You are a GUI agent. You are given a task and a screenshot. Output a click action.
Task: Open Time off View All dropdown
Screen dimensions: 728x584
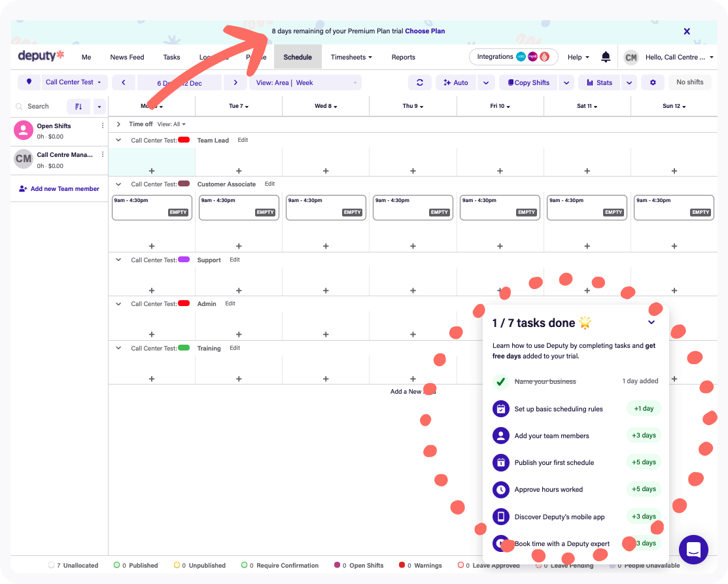pos(171,124)
